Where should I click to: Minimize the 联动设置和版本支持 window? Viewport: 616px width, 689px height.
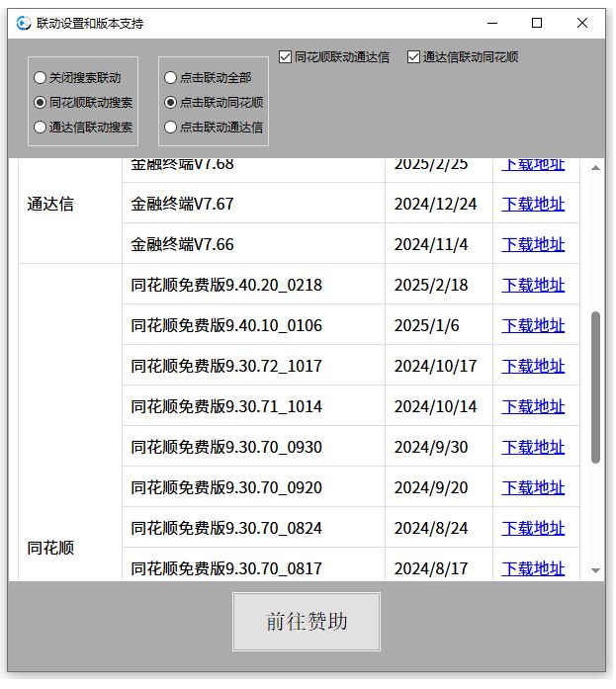pyautogui.click(x=492, y=23)
